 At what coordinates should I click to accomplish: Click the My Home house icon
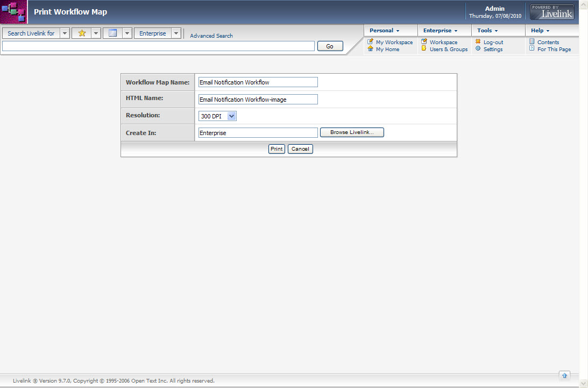(370, 49)
